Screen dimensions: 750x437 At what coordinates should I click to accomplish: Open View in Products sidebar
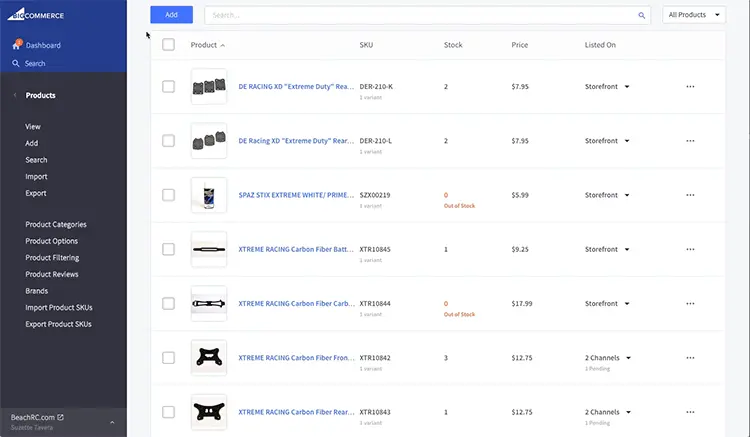coord(33,127)
